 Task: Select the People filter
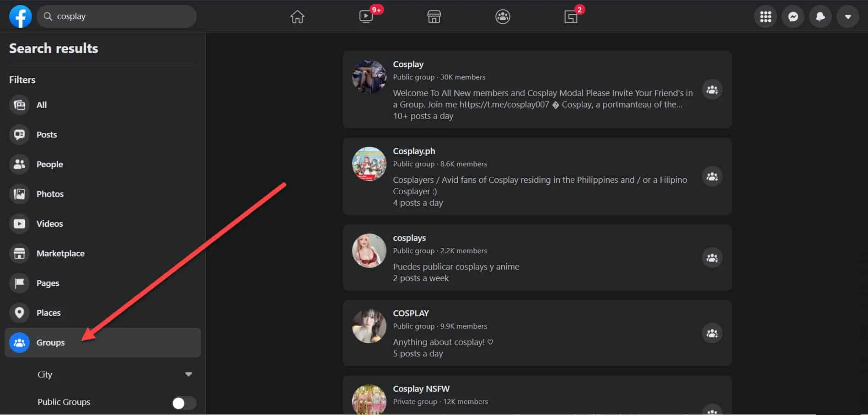pos(49,164)
